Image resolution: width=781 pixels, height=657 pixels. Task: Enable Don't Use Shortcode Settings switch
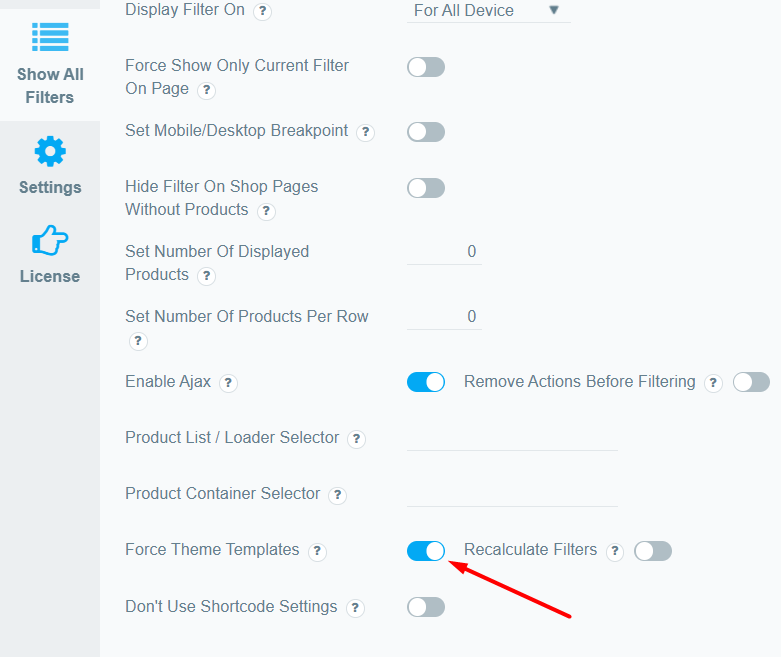pos(426,607)
